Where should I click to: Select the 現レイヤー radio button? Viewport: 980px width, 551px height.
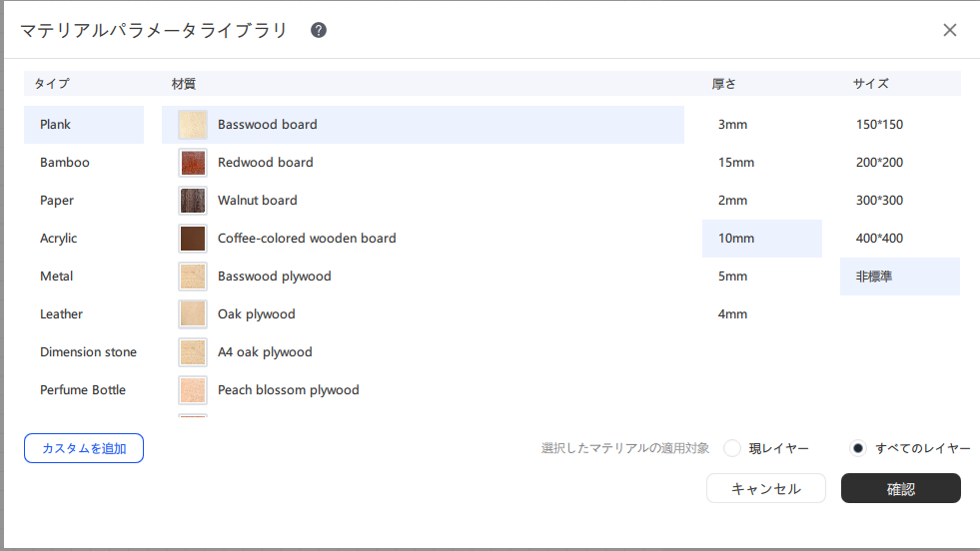[x=732, y=448]
